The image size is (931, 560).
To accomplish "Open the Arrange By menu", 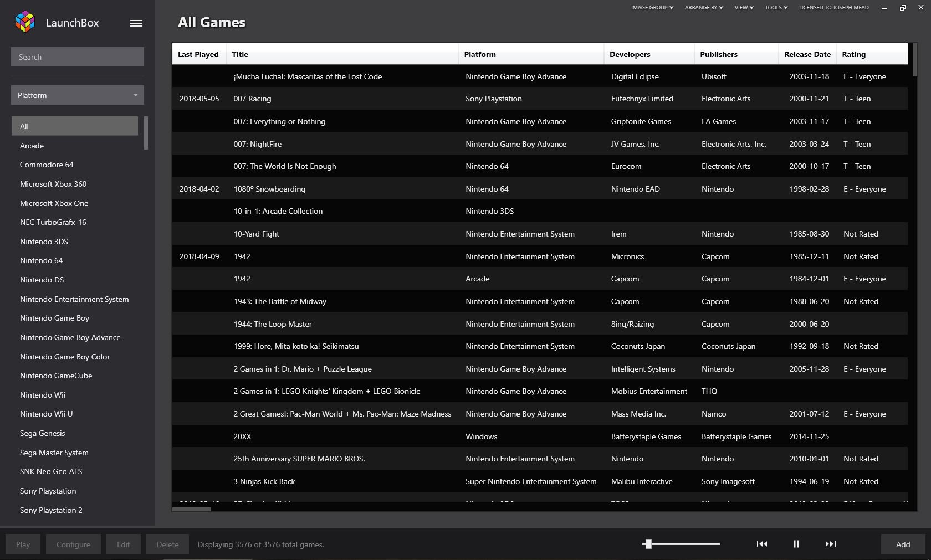I will tap(704, 8).
